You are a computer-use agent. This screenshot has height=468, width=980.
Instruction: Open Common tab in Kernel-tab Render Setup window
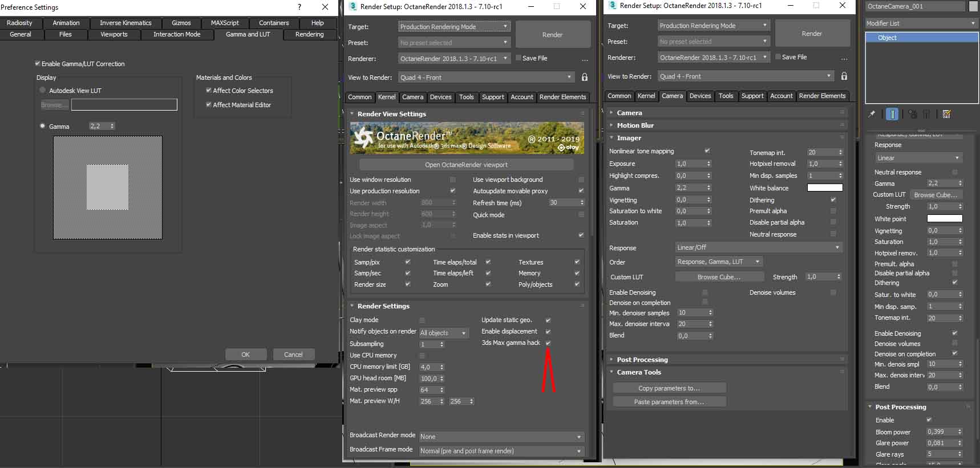(x=360, y=97)
